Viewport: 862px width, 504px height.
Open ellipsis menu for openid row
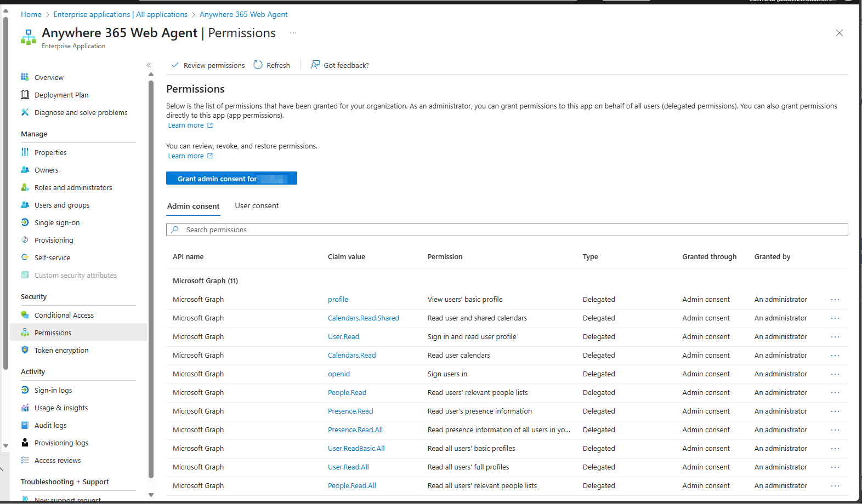tap(835, 374)
